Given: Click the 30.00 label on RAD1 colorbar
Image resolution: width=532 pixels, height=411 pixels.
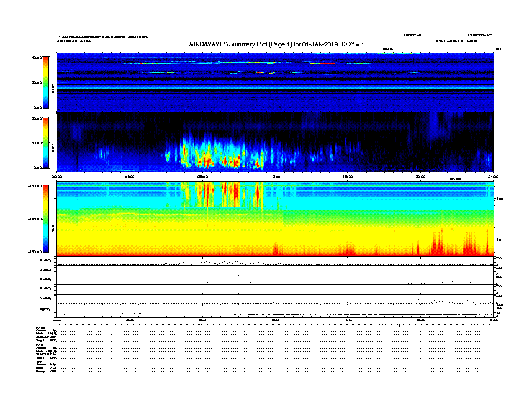Looking at the screenshot, I should click(36, 143).
